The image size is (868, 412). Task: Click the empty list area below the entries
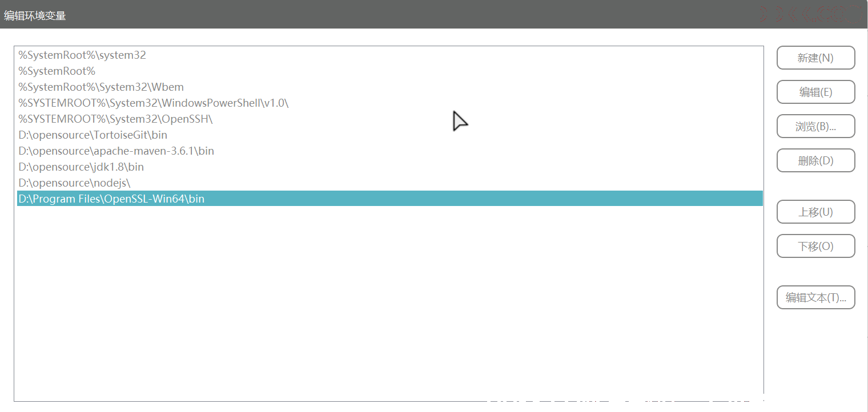coord(389,302)
